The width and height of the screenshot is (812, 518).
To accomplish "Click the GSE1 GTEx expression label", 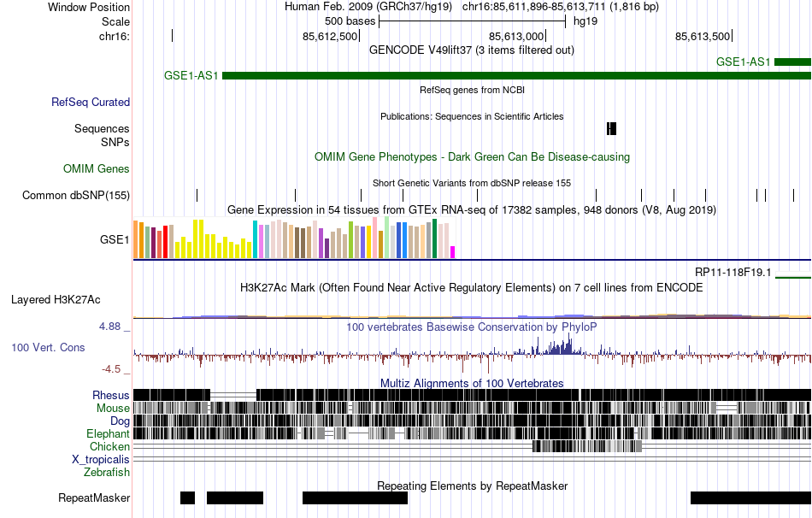I will pyautogui.click(x=115, y=239).
